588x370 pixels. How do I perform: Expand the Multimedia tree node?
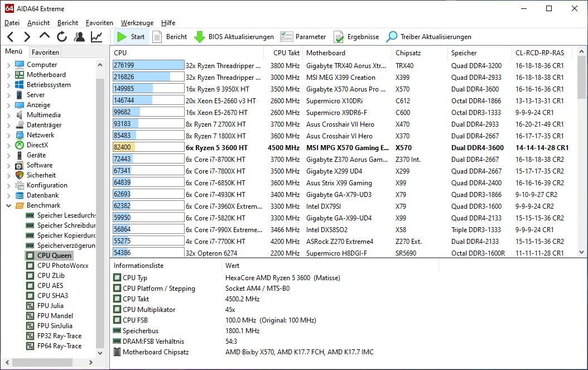point(8,115)
